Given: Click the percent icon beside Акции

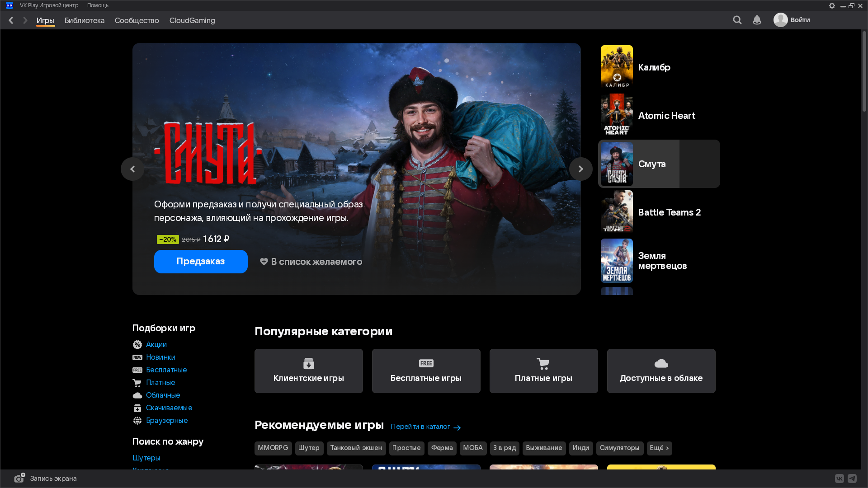Looking at the screenshot, I should pos(137,345).
